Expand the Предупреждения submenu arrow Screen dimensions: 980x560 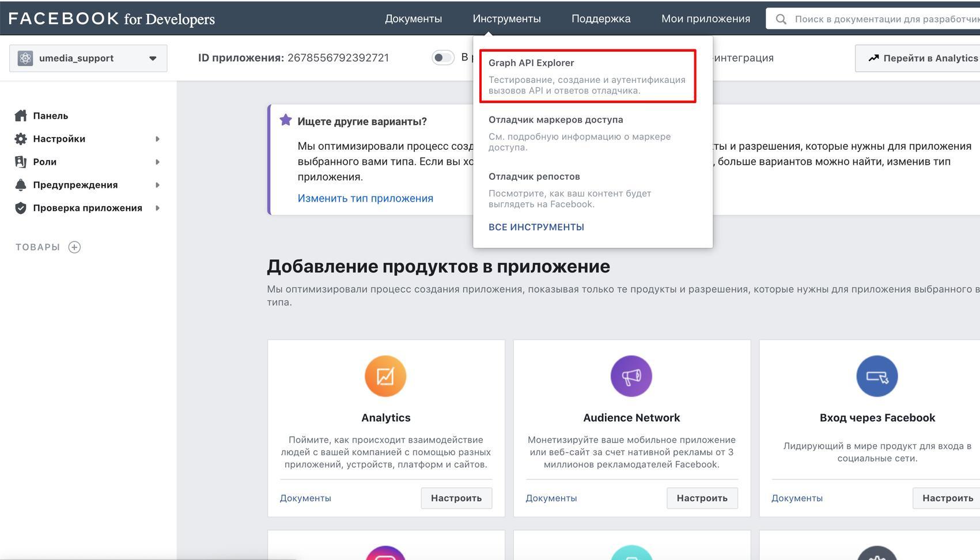157,185
